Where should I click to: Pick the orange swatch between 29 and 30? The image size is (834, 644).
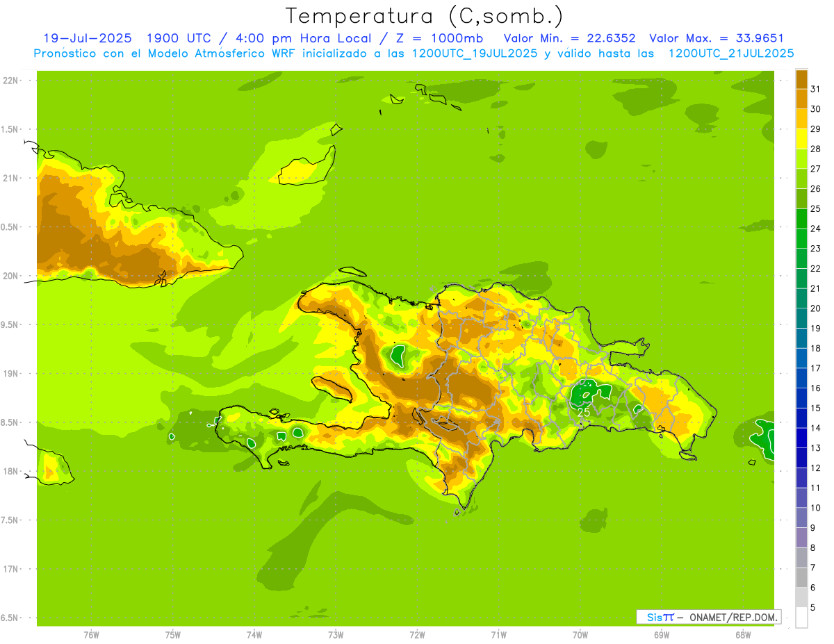click(801, 119)
